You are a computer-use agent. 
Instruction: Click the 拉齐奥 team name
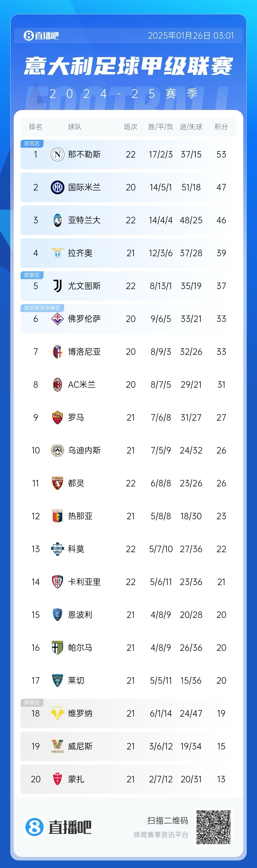pos(80,253)
